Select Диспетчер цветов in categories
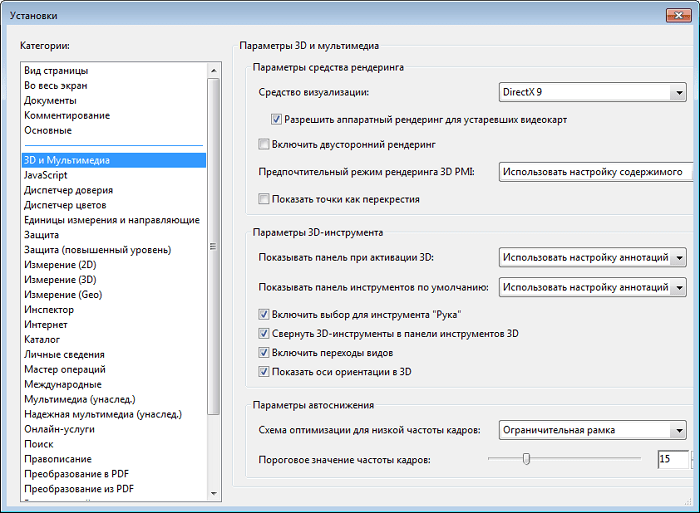This screenshot has width=700, height=513. point(114,205)
